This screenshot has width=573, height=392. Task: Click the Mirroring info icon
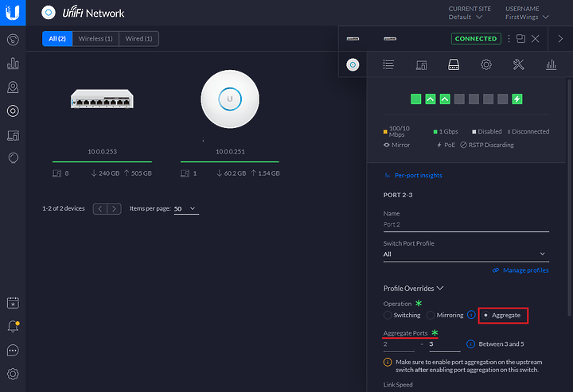point(471,315)
